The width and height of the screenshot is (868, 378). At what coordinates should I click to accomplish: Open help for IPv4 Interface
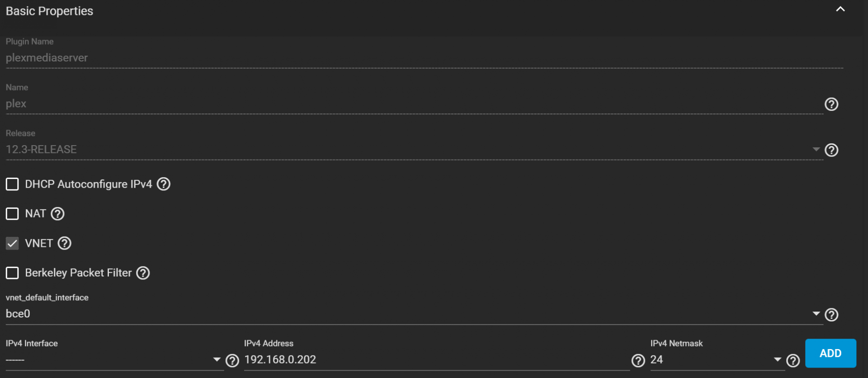pos(232,361)
